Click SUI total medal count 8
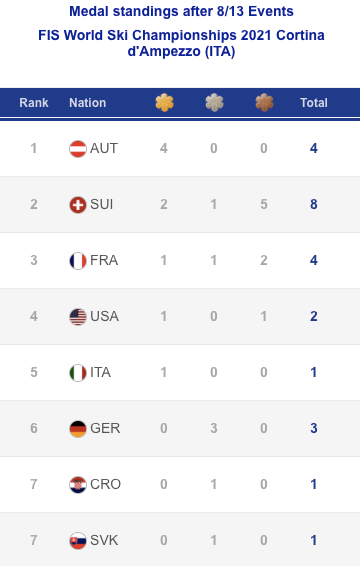This screenshot has width=360, height=566. click(x=314, y=204)
